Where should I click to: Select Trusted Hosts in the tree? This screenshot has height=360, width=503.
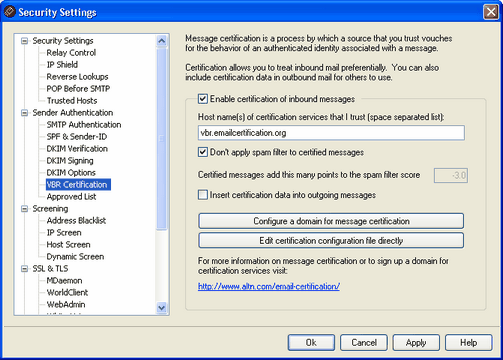72,101
